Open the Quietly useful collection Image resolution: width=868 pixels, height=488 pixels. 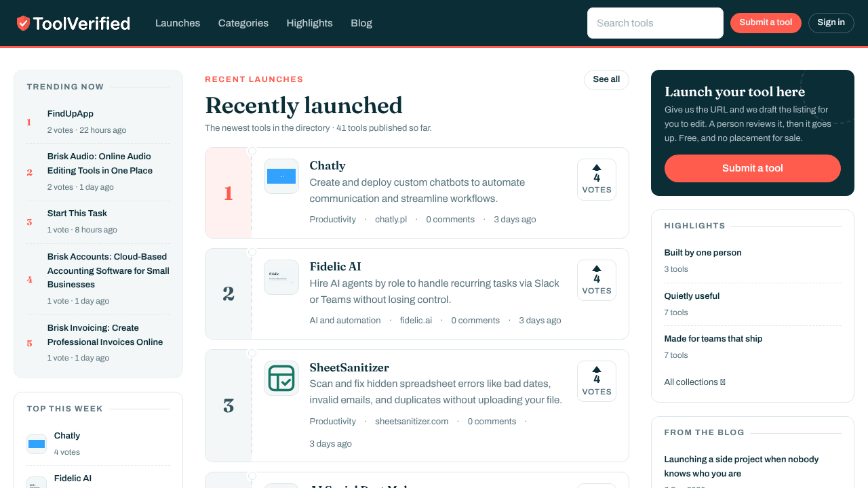click(692, 296)
